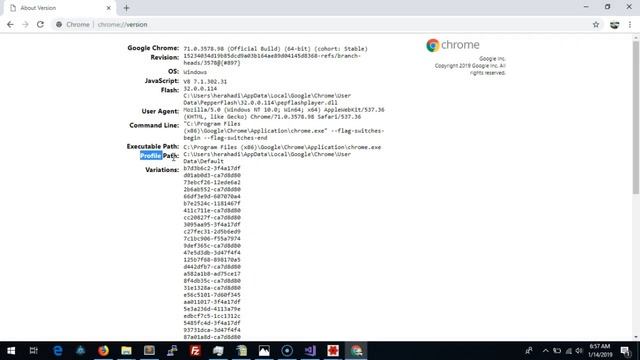The image size is (640, 360).
Task: Open the Windows Start menu
Action: click(11, 351)
